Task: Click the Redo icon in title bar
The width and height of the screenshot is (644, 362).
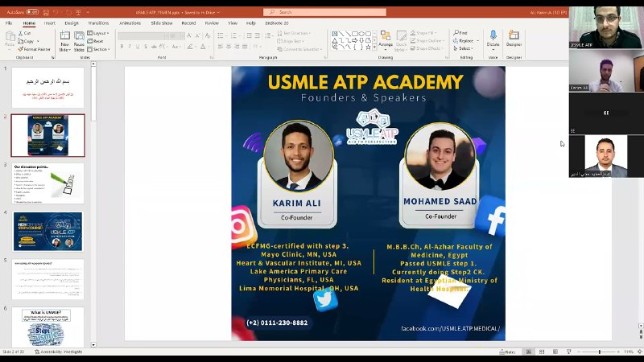Action: tap(68, 12)
